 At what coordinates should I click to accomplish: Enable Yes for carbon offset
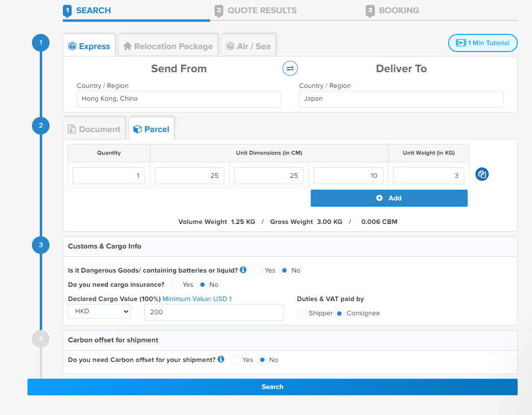click(x=236, y=360)
